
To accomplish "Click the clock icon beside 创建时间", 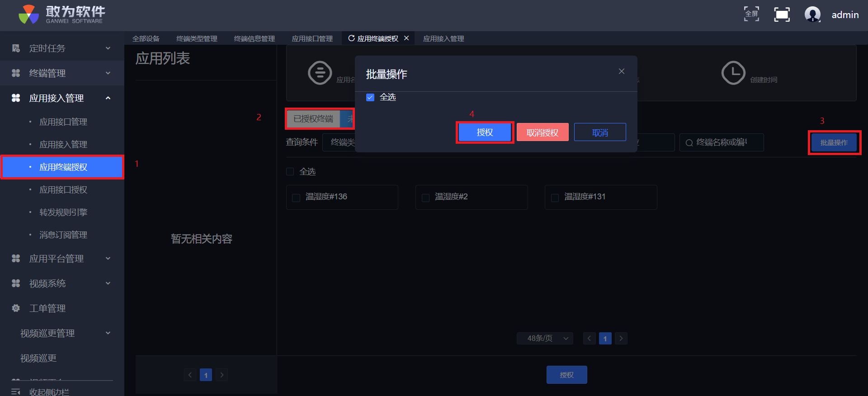I will point(733,73).
